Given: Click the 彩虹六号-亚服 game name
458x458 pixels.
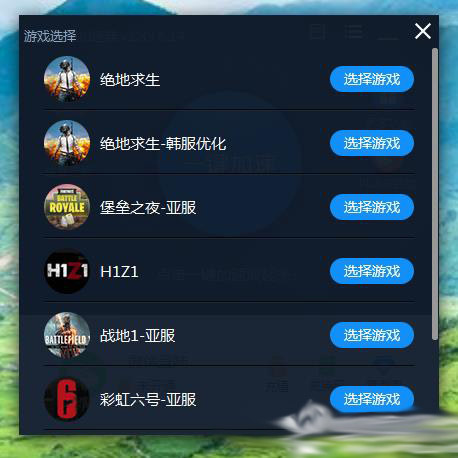Looking at the screenshot, I should tap(148, 400).
